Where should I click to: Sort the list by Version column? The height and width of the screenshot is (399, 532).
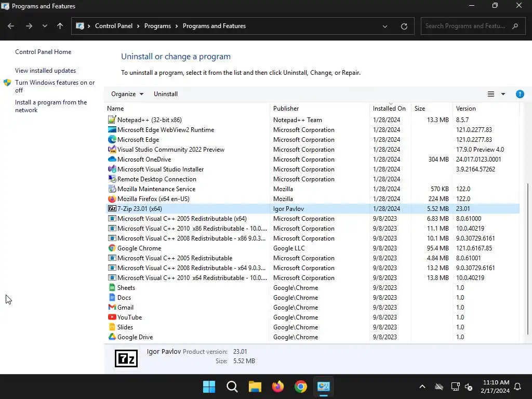click(x=486, y=109)
